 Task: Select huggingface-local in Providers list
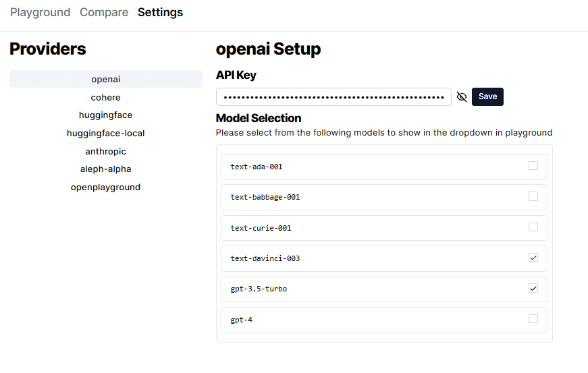[x=106, y=133]
